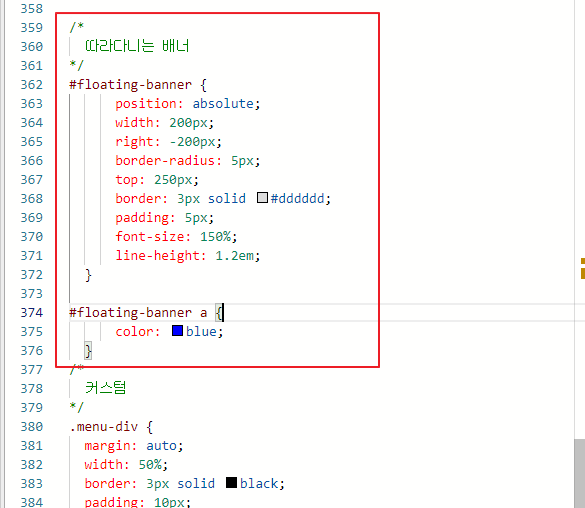Click line number 374 in the gutter

[32, 313]
